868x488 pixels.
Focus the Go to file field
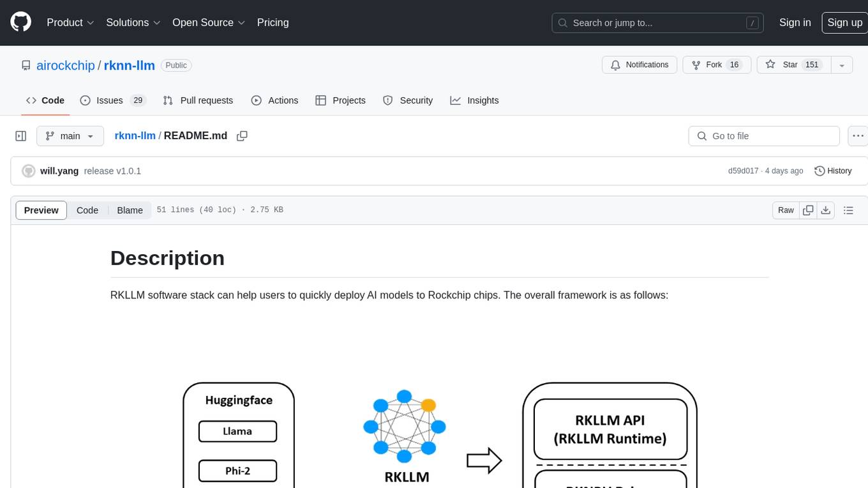click(x=764, y=136)
